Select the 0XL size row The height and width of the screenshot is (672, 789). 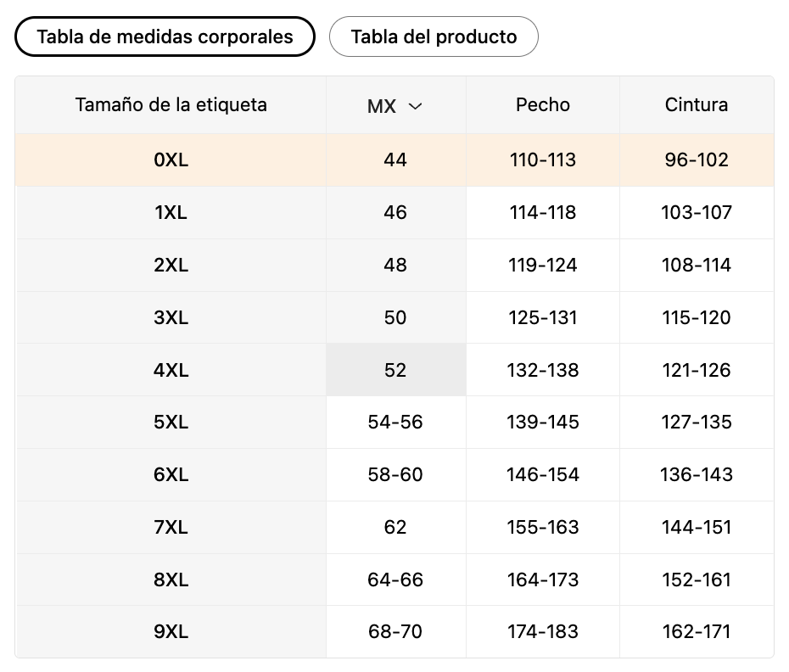(171, 160)
